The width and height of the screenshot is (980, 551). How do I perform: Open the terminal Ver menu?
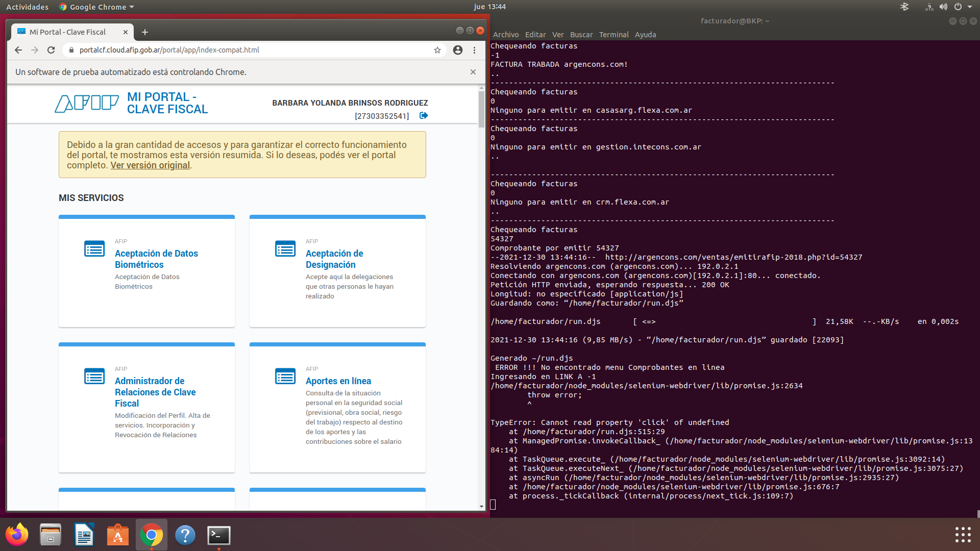(558, 35)
